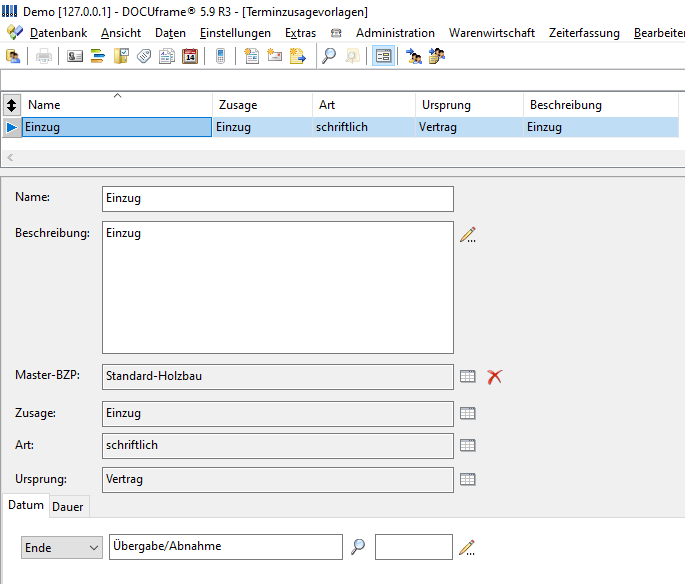Click the magnifier search icon in toolbar
685x584 pixels.
coord(329,56)
